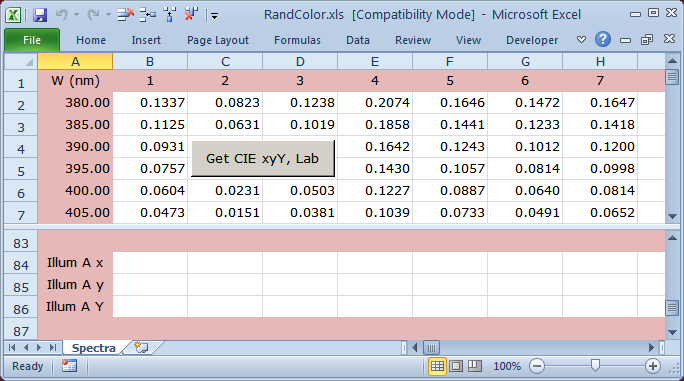The height and width of the screenshot is (381, 684).
Task: Open the Review ribbon tab
Action: [x=413, y=40]
